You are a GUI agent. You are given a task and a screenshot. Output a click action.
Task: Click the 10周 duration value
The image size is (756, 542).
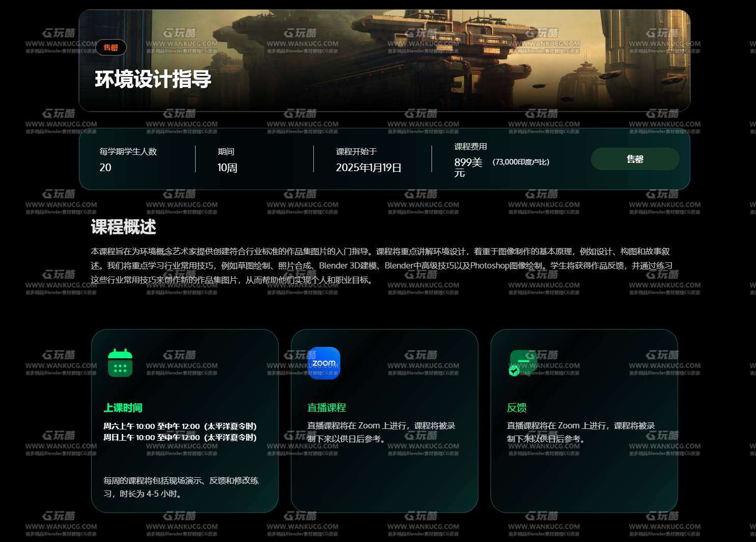(x=227, y=168)
